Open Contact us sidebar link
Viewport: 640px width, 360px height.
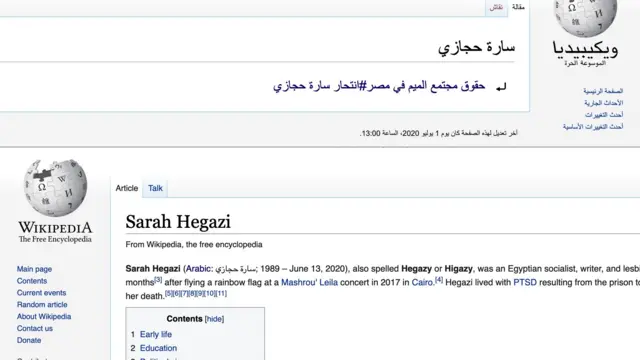click(x=35, y=328)
